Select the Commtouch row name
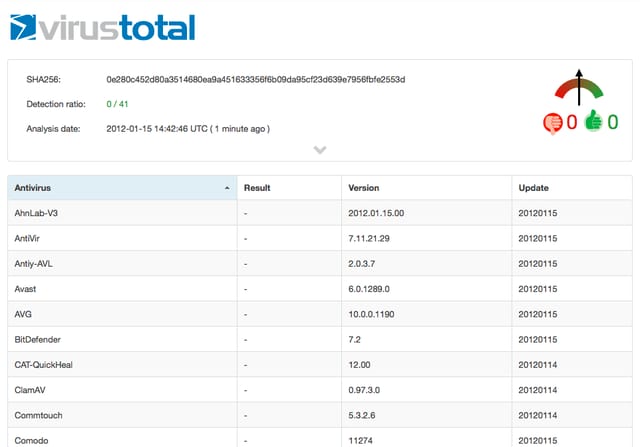This screenshot has width=640, height=447. pyautogui.click(x=38, y=416)
